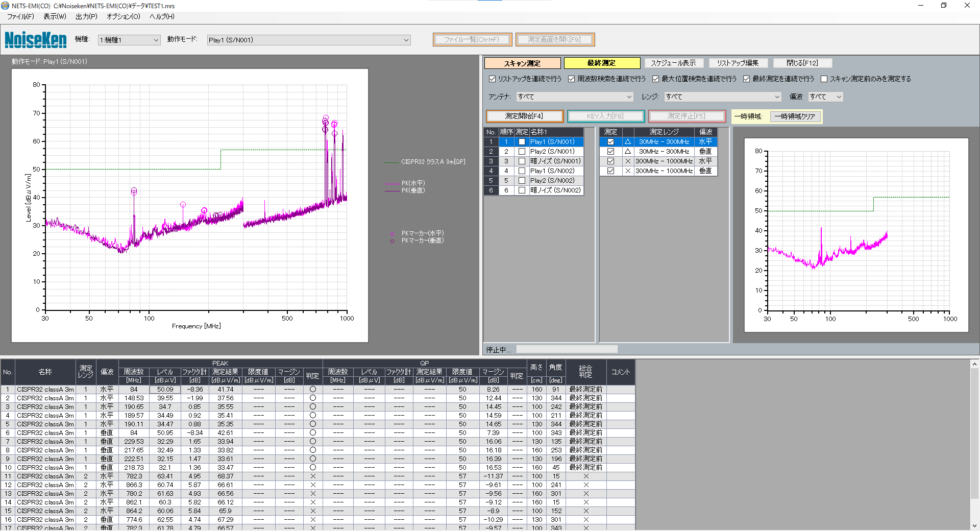Screen dimensions: 980x531
Task: Select the 暗ノイズ (S/N002) list row
Action: tap(555, 190)
